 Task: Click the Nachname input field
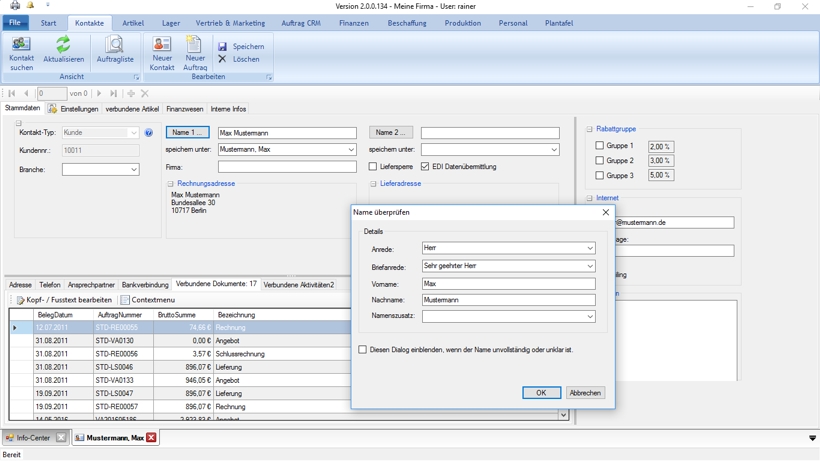[508, 300]
